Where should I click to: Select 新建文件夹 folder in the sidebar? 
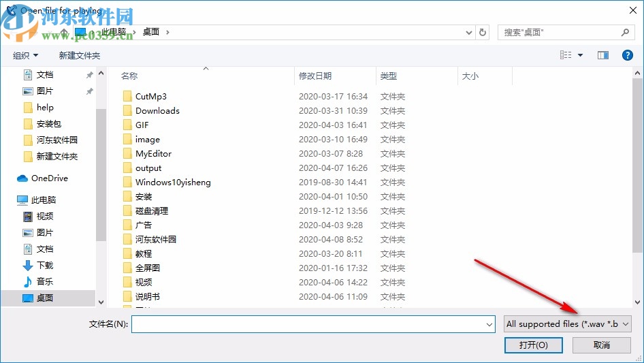[57, 157]
